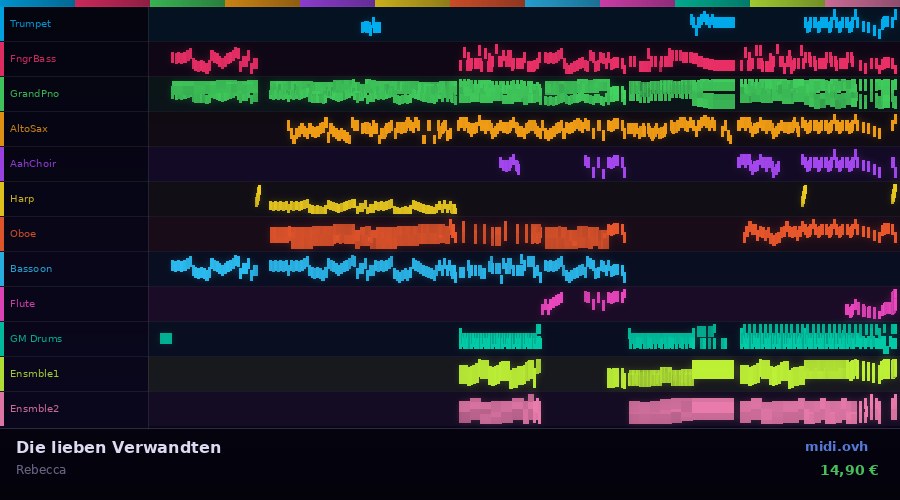This screenshot has height=500, width=900.
Task: Select the Trumpet track label
Action: click(x=31, y=24)
